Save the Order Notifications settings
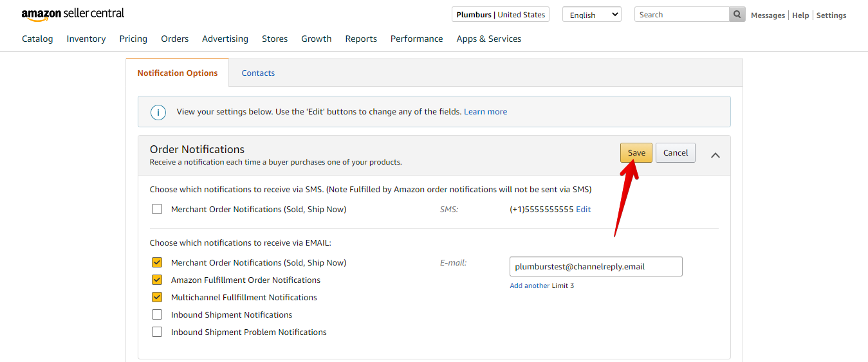Viewport: 868px width, 362px height. pyautogui.click(x=636, y=152)
